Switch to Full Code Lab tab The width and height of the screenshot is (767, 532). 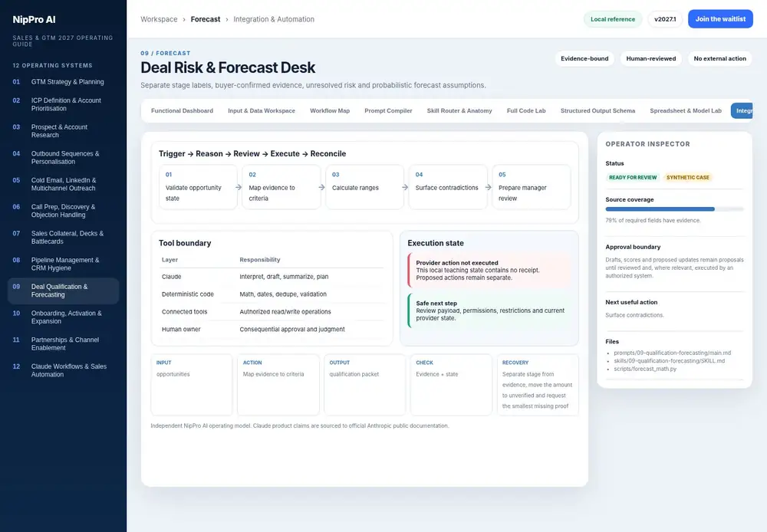[x=526, y=111]
